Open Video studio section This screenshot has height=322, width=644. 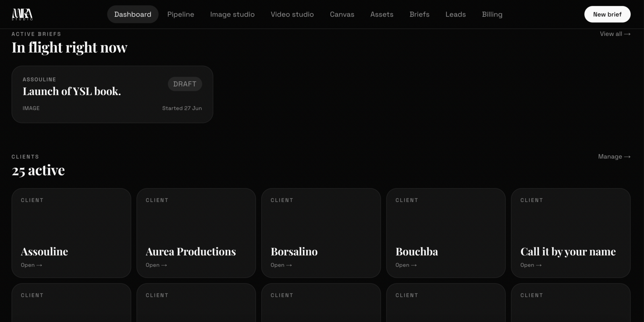point(292,15)
